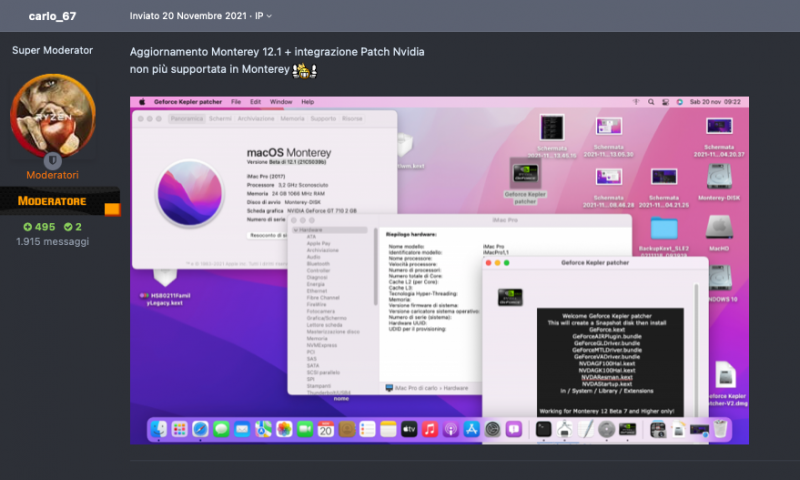Image resolution: width=800 pixels, height=480 pixels.
Task: Open carlo_67 user profile link
Action: (x=53, y=16)
